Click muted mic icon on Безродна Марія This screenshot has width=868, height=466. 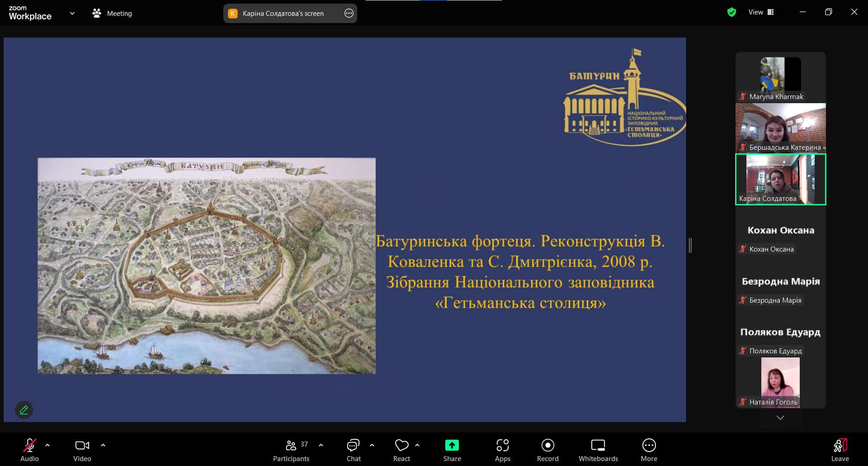pyautogui.click(x=743, y=300)
